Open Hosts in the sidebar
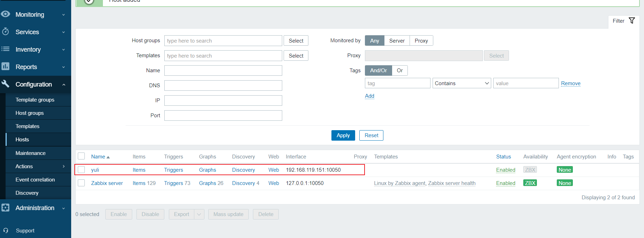Image resolution: width=644 pixels, height=238 pixels. pyautogui.click(x=22, y=140)
